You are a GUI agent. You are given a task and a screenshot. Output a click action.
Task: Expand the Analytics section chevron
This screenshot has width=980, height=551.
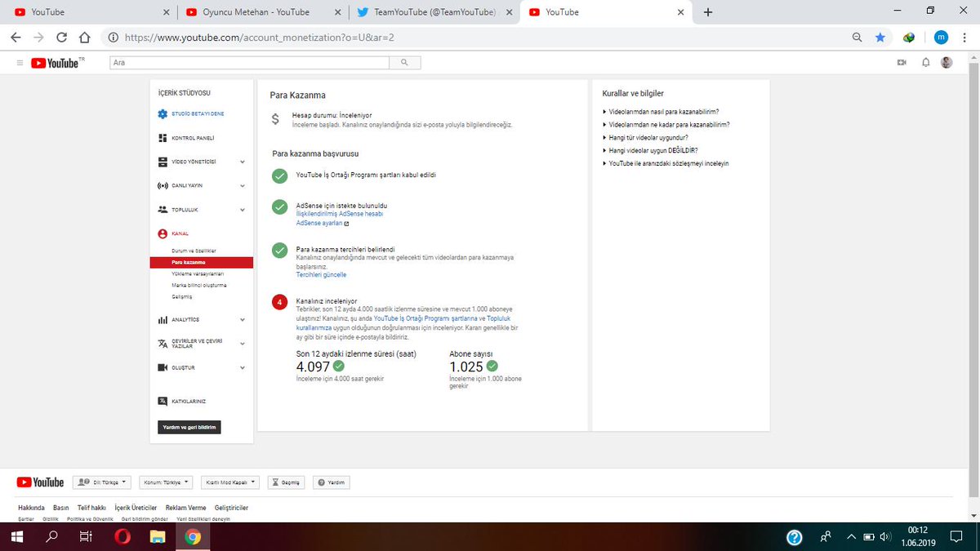243,319
